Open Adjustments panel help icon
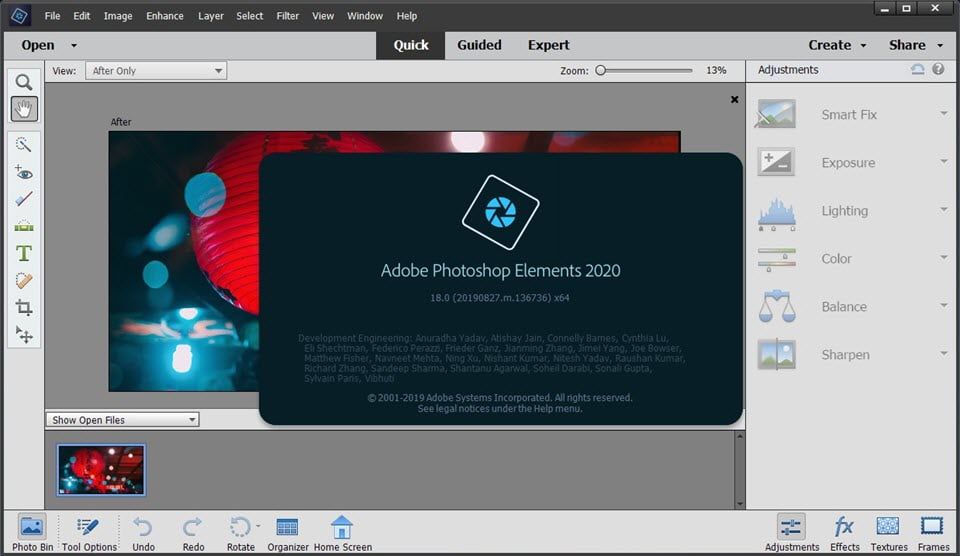960x556 pixels. pos(938,69)
